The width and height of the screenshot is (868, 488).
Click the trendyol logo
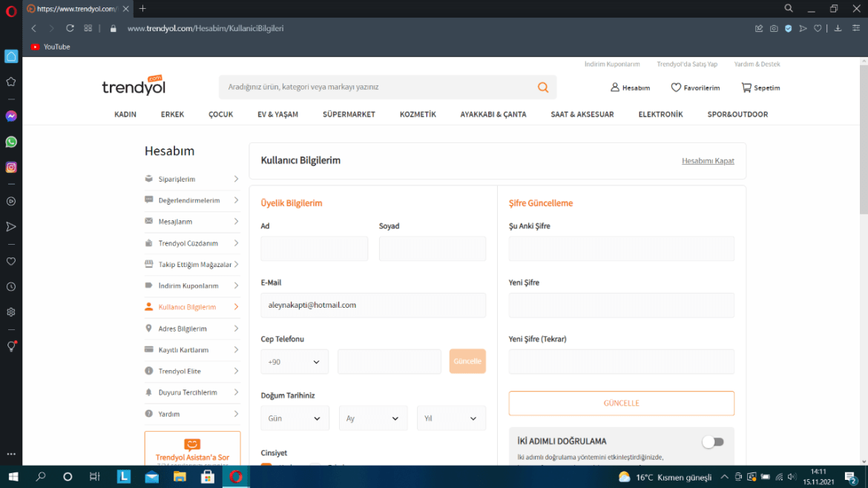click(134, 86)
